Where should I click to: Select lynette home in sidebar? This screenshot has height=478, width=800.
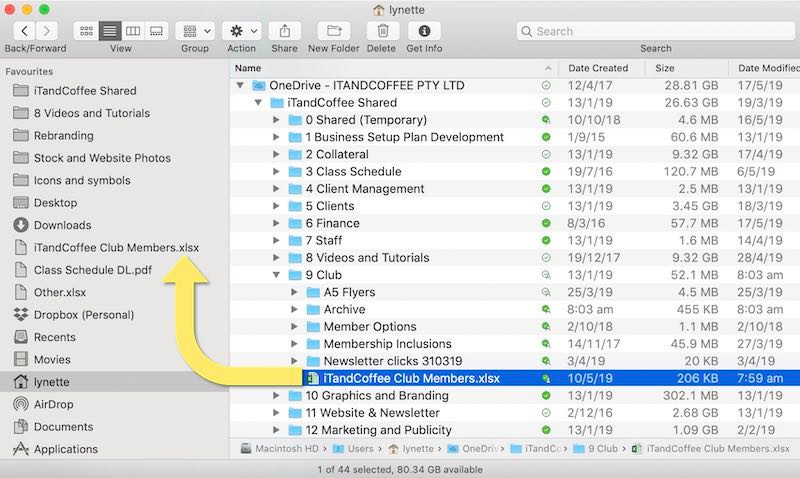51,382
